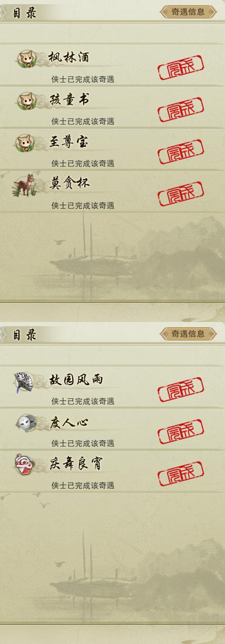Click 奇遇信息 button above the 枫林酒 list
Image resolution: width=225 pixels, height=644 pixels.
point(188,12)
